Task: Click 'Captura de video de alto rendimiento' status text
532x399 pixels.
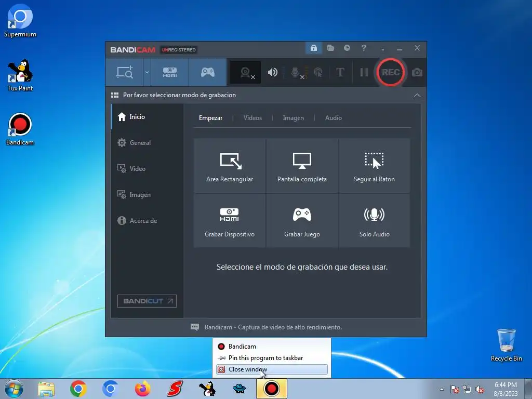Action: (x=290, y=327)
